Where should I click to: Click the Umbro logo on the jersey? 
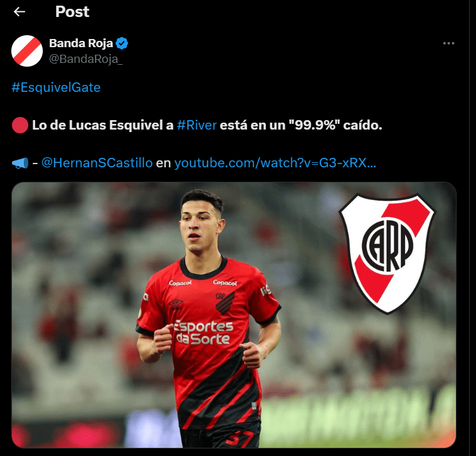(176, 303)
